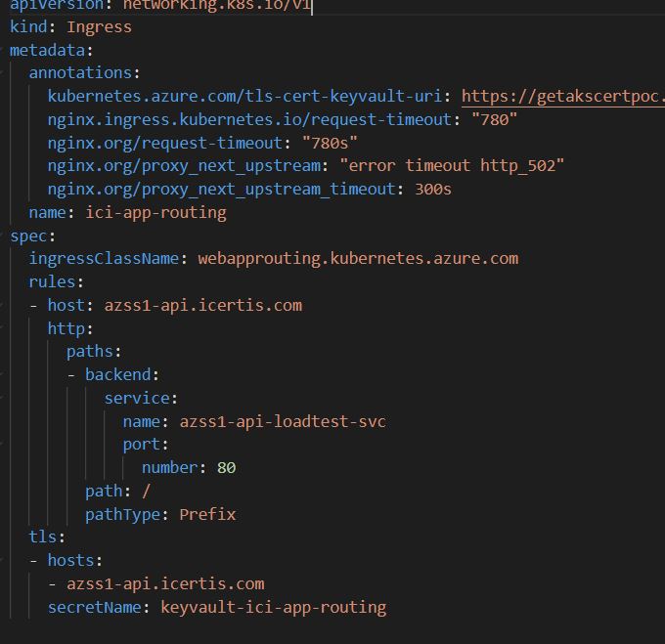Open the getakscertpoc keyvault URL link
The image size is (665, 644).
563,97
